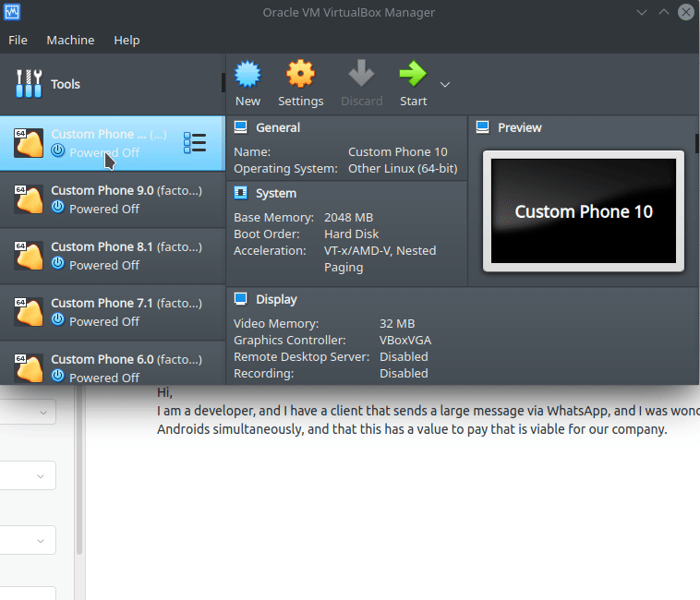Click the General section monitor icon
The image size is (700, 600).
[x=241, y=127]
